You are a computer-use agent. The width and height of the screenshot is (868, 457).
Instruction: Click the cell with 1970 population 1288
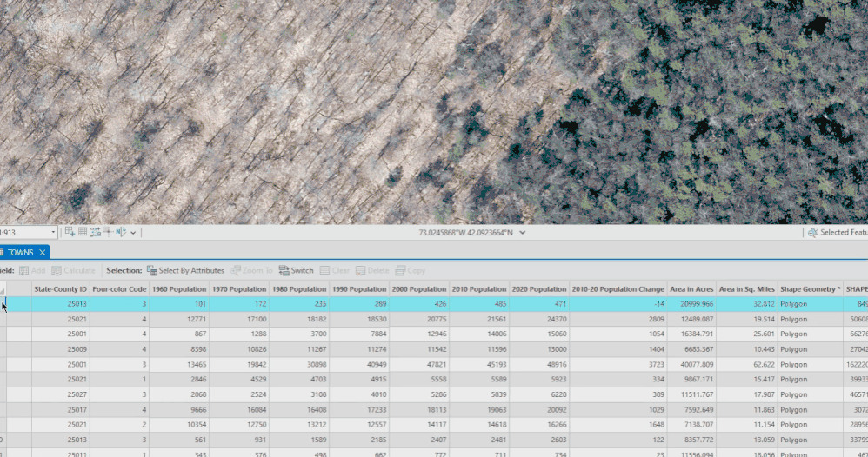click(239, 334)
